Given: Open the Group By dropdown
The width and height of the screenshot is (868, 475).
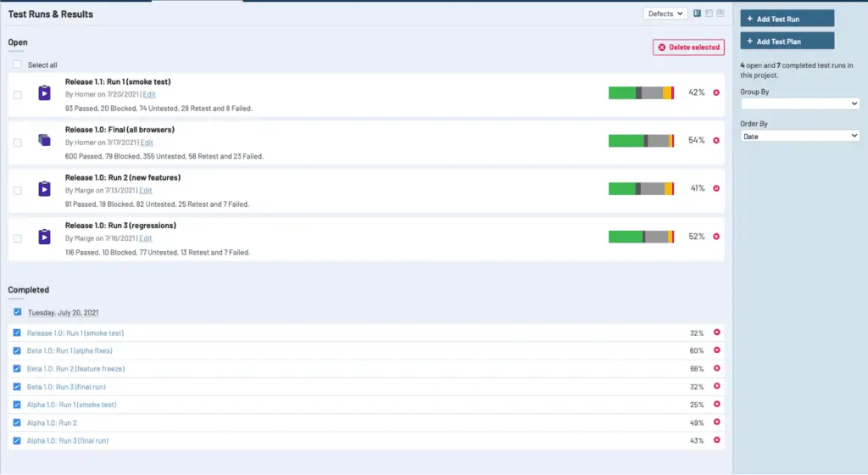Looking at the screenshot, I should coord(799,103).
